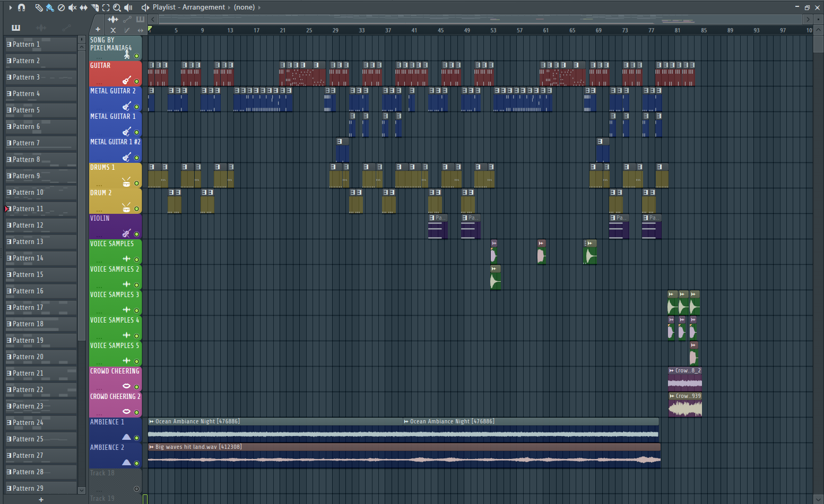824x504 pixels.
Task: Focus automation clips in the playlist
Action: (x=127, y=20)
